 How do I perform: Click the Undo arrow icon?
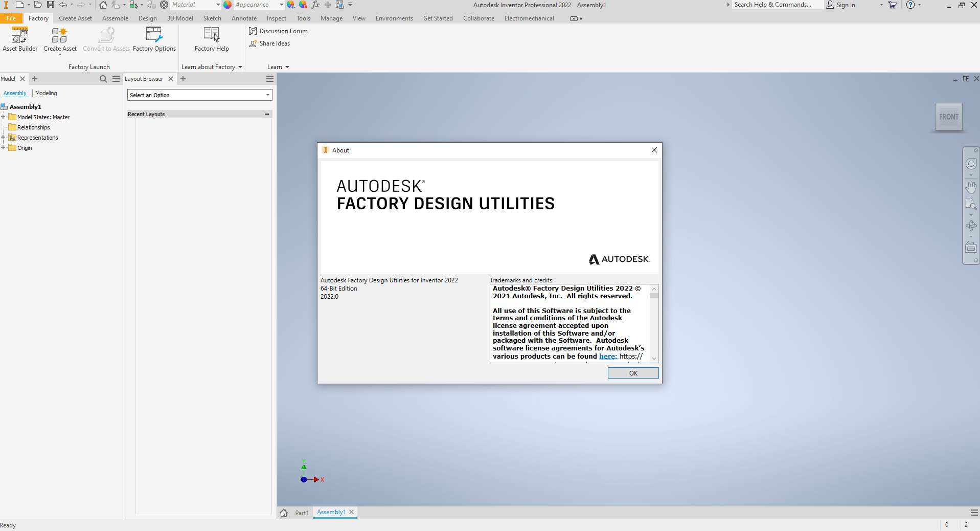(x=63, y=5)
